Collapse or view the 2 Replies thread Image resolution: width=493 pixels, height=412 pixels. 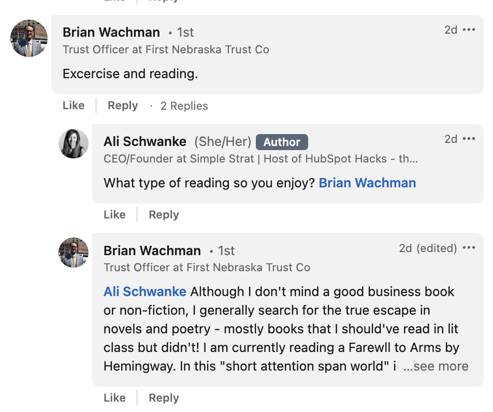pyautogui.click(x=184, y=106)
